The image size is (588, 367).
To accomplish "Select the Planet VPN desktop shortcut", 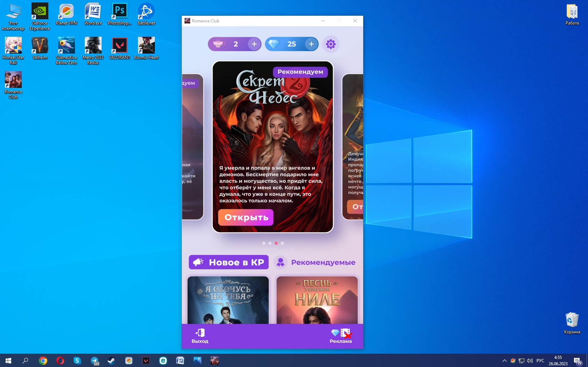I will [66, 14].
